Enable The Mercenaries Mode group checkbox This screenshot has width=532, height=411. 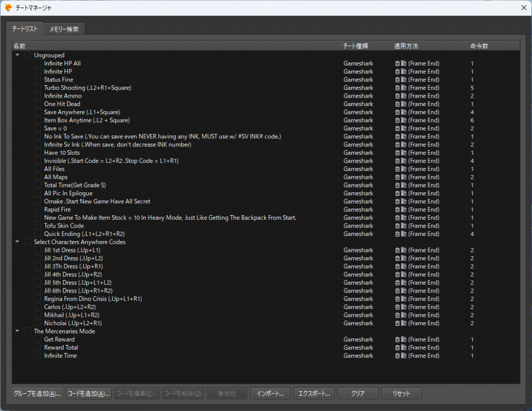pos(28,332)
